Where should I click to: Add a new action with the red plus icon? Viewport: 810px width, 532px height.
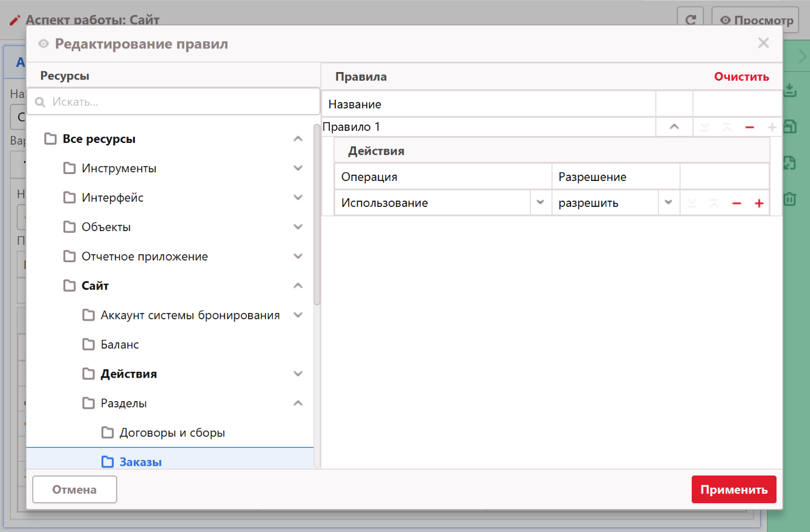(759, 203)
